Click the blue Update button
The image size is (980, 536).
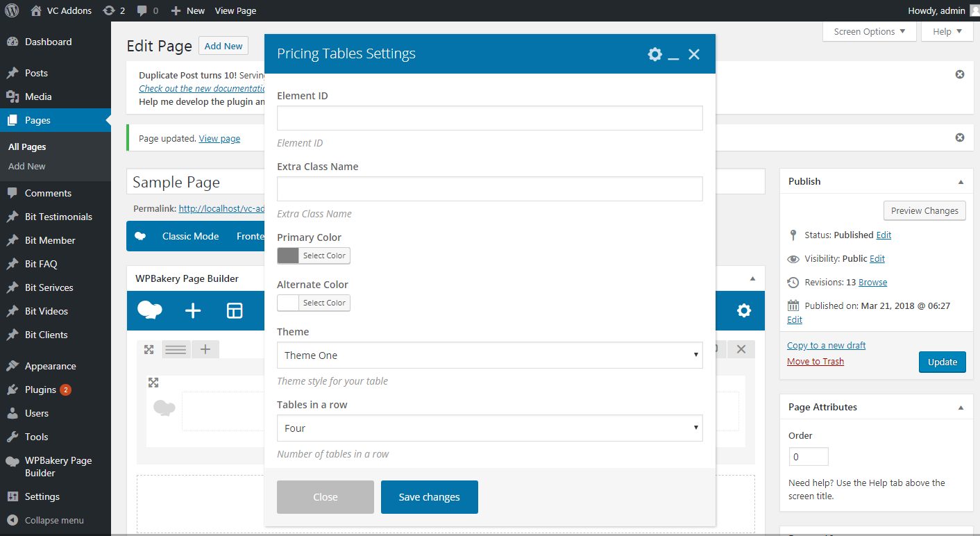click(942, 362)
